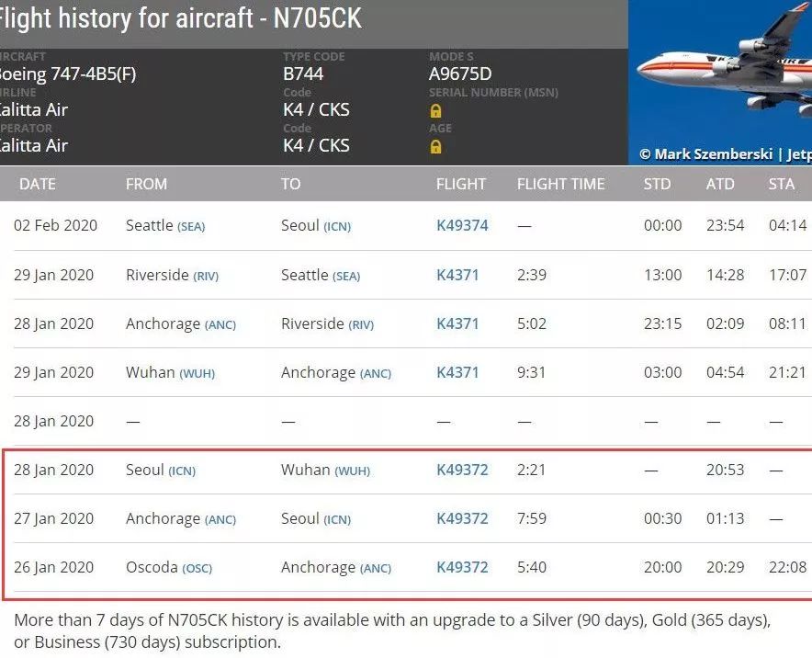Click the lock icon under Serial Number
Image resolution: width=812 pixels, height=658 pixels.
[436, 111]
